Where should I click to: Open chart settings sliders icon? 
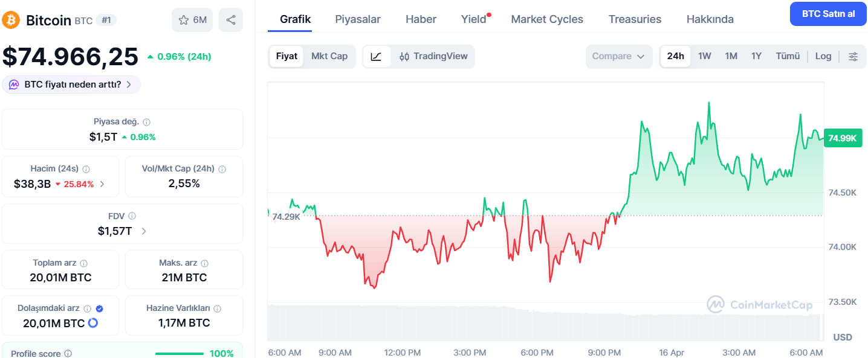(x=853, y=56)
